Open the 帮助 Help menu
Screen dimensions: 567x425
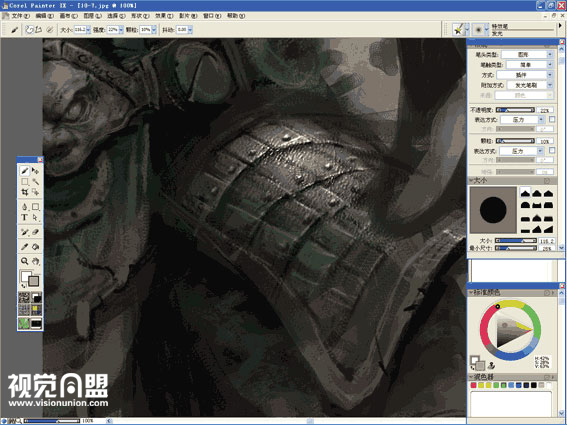(x=236, y=16)
